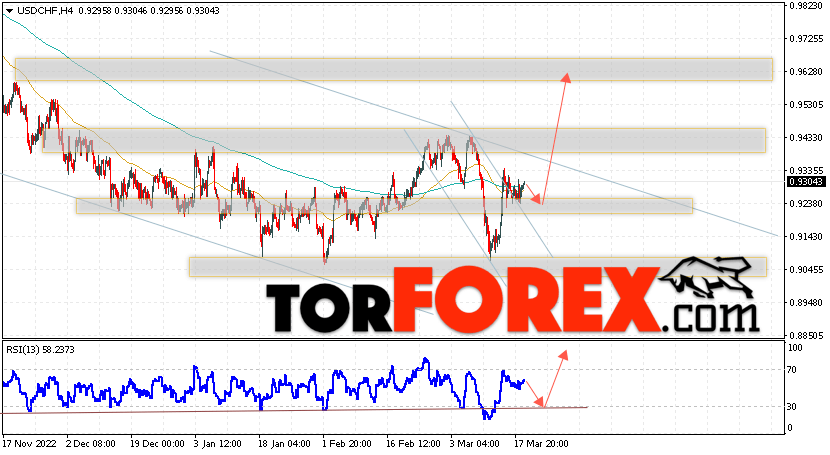Select the 18 Jan 04:00 date label

pos(283,443)
